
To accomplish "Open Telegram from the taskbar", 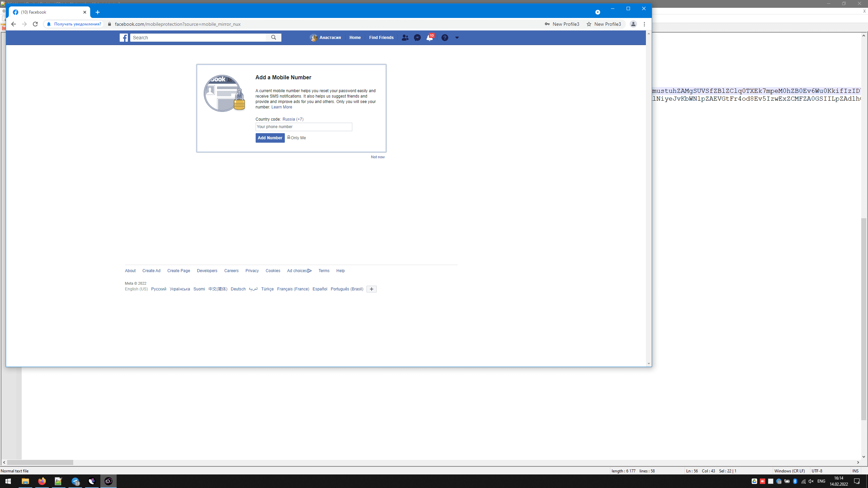I will click(x=75, y=481).
